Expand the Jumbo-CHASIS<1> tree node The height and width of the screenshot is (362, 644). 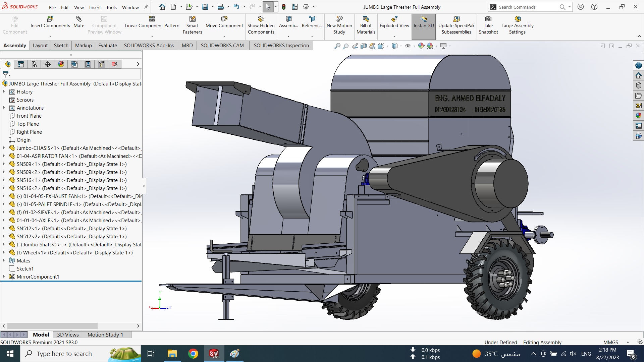(x=4, y=148)
